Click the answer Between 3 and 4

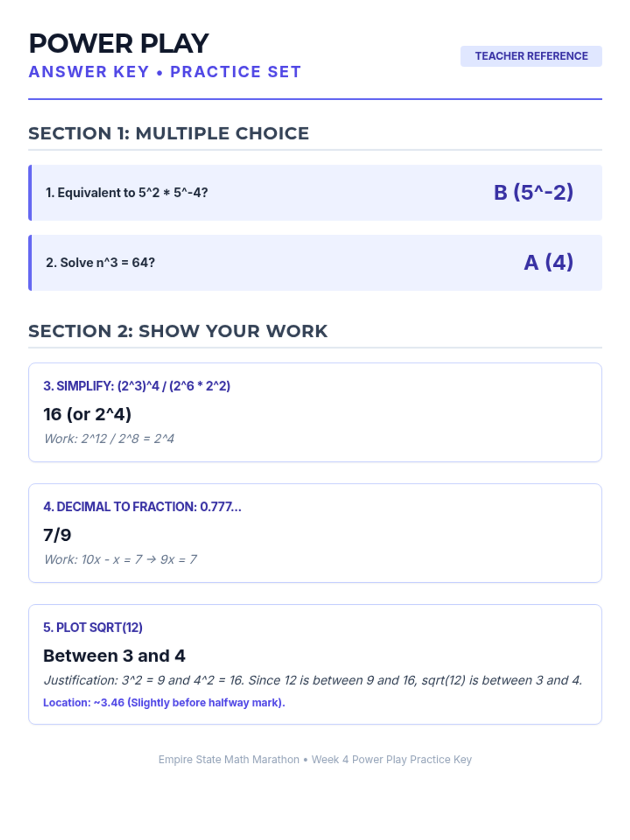(114, 656)
